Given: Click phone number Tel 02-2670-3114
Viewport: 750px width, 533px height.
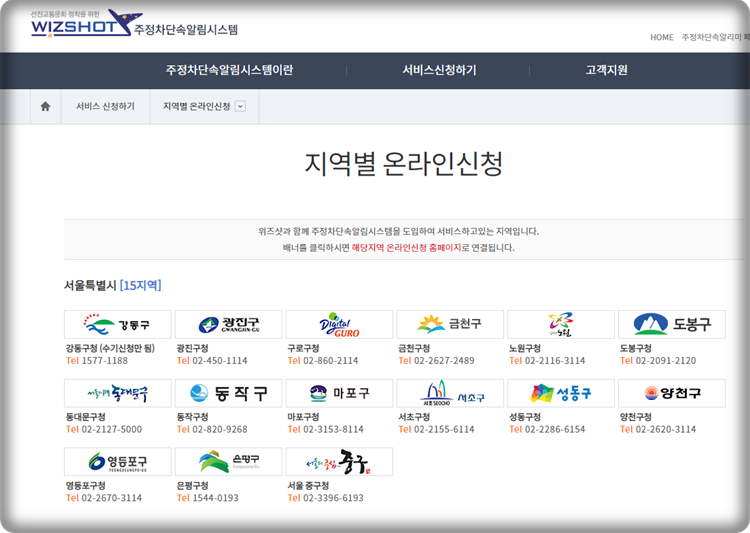Looking at the screenshot, I should click(x=104, y=498).
